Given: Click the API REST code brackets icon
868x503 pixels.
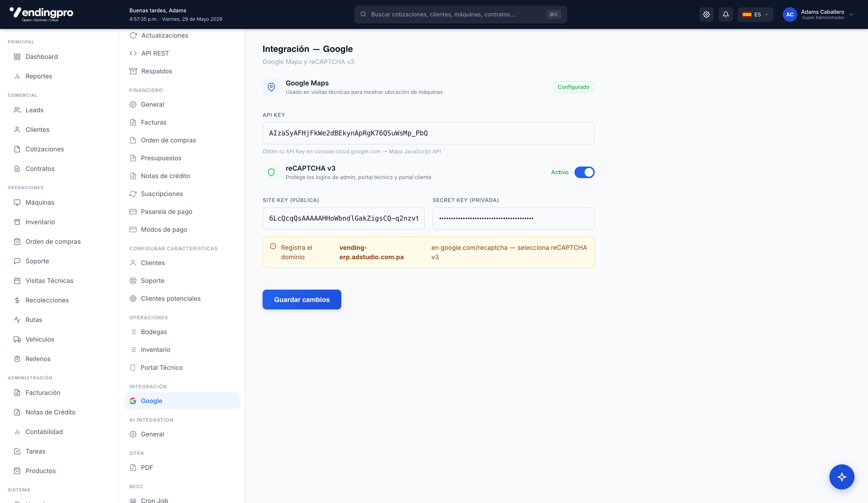Looking at the screenshot, I should coord(133,53).
